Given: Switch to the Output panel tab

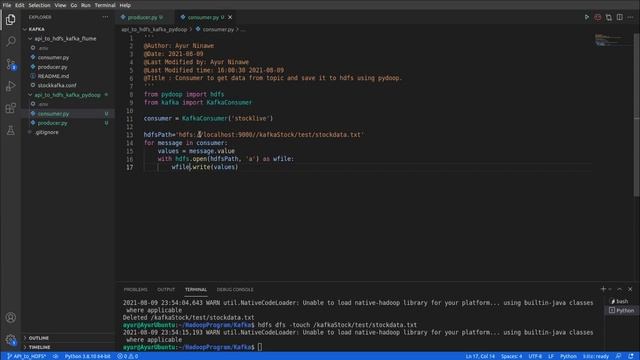Looking at the screenshot, I should (x=166, y=289).
